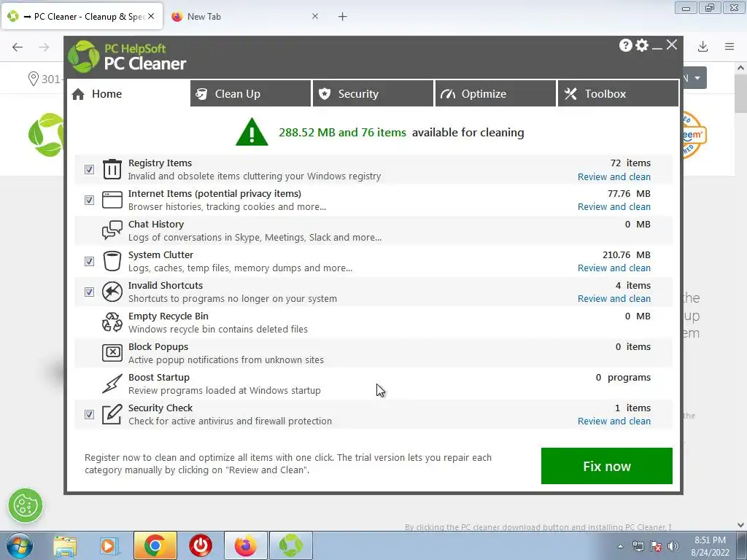Click the PC HelpSoft PC Cleaner logo
The image size is (747, 560).
point(127,57)
